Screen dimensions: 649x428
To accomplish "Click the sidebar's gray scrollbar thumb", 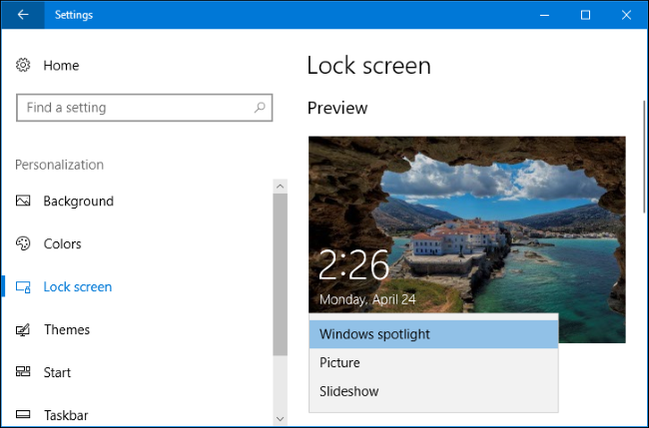I will click(280, 270).
